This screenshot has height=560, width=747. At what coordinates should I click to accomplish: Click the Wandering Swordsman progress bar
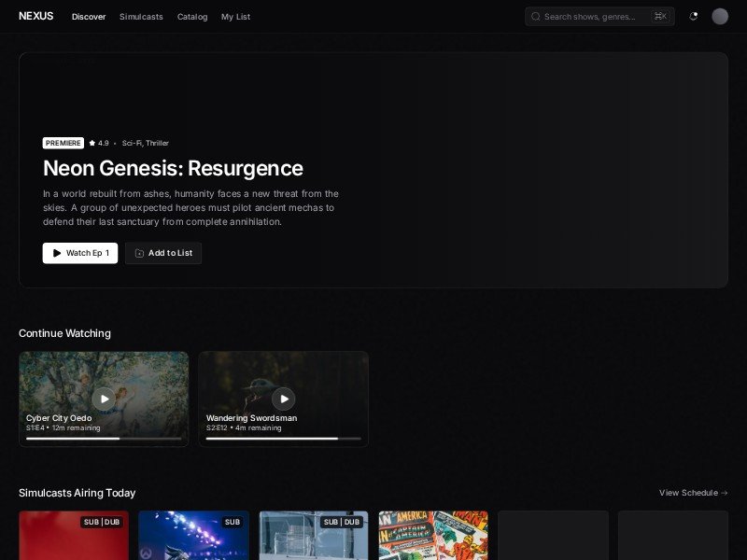283,438
